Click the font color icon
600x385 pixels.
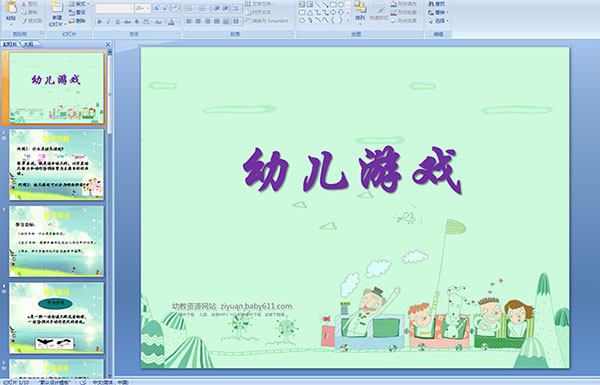click(171, 22)
